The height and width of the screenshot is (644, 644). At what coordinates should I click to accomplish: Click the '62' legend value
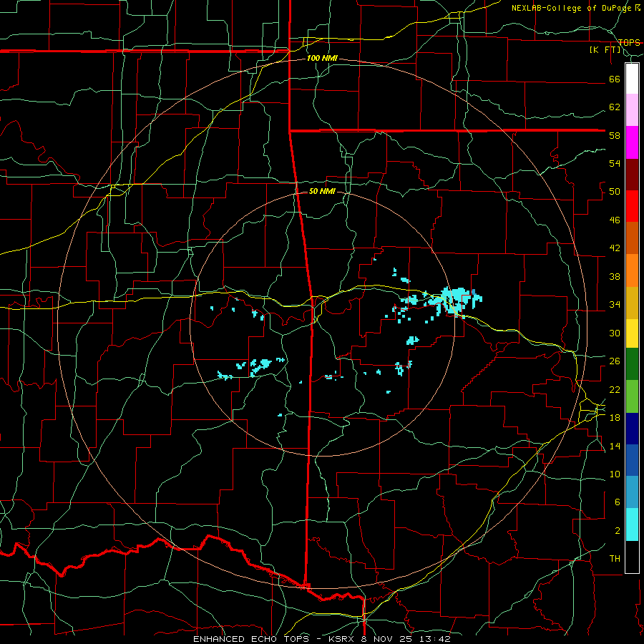pyautogui.click(x=615, y=107)
